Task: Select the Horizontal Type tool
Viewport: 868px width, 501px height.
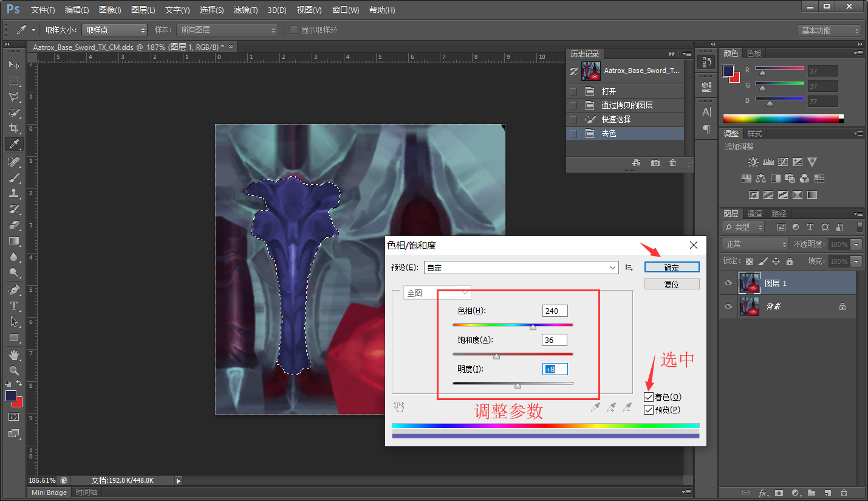Action: click(x=14, y=306)
